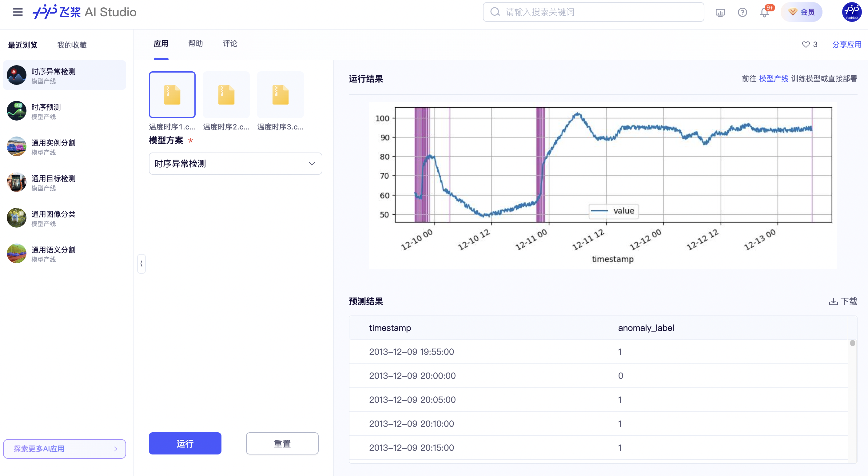868x476 pixels.
Task: Expand 探索更多AI应用 link
Action: (64, 449)
